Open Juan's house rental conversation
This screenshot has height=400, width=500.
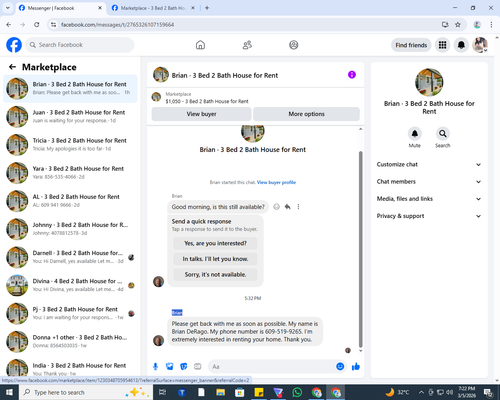point(70,116)
